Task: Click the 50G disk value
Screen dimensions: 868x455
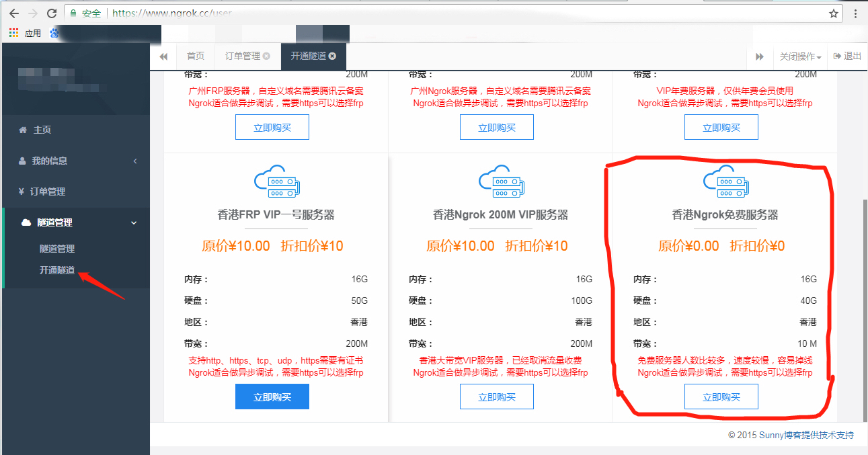Action: [x=359, y=300]
